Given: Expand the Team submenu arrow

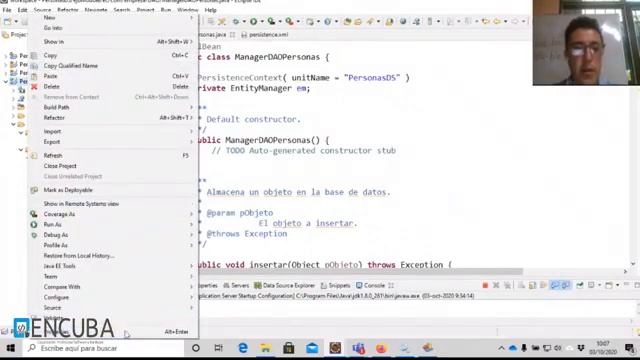Looking at the screenshot, I should [x=191, y=276].
